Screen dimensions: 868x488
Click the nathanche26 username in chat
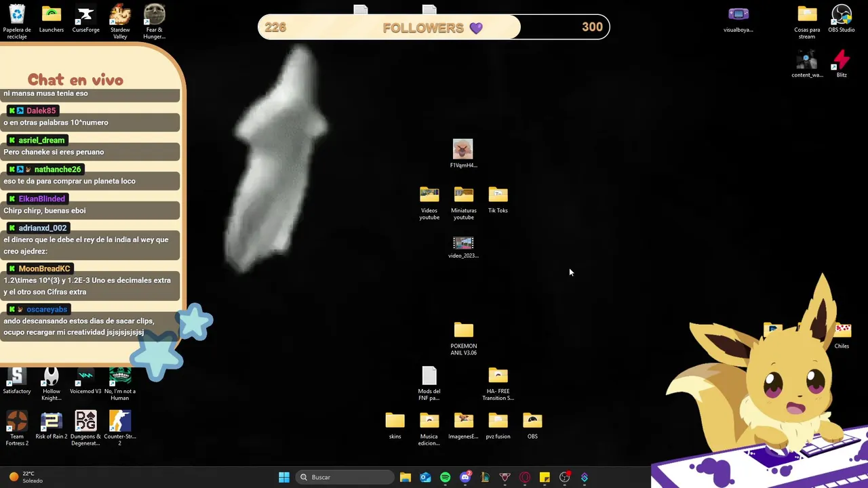pyautogui.click(x=58, y=169)
